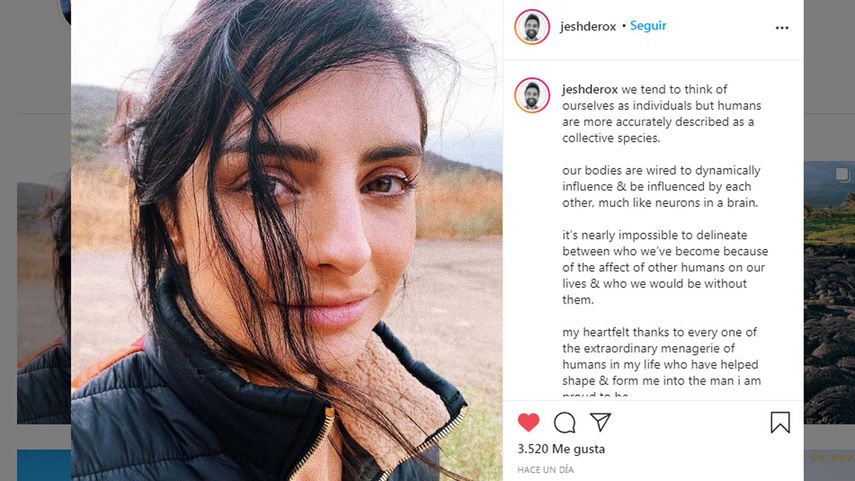Image resolution: width=855 pixels, height=481 pixels.
Task: Open comments with the speech bubble icon
Action: [x=564, y=422]
